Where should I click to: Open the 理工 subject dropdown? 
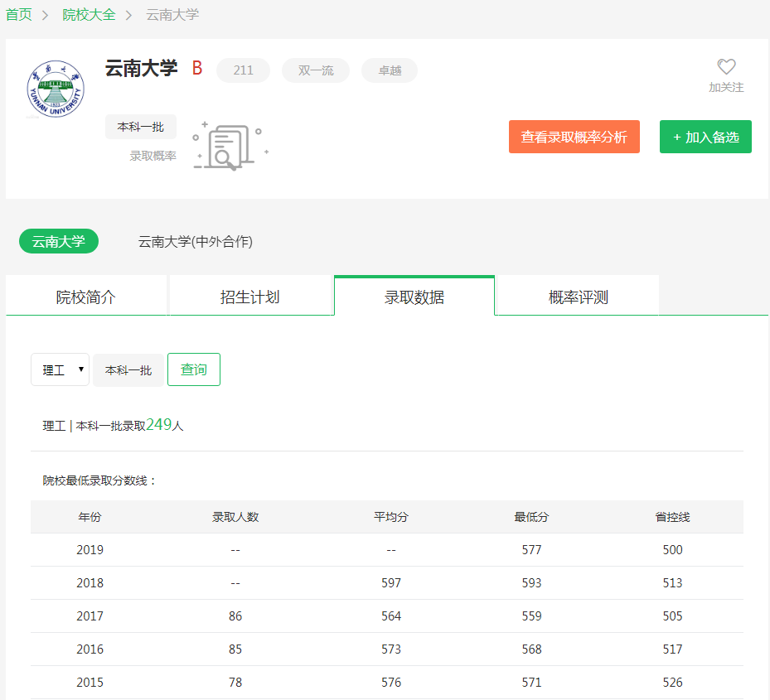(61, 370)
